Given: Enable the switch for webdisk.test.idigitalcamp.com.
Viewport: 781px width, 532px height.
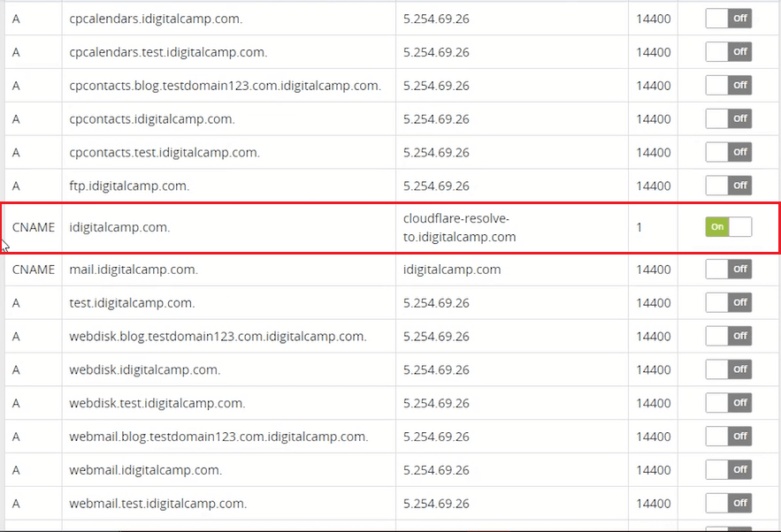Looking at the screenshot, I should [x=728, y=403].
